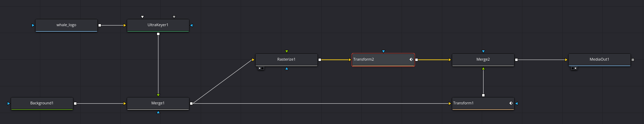
Task: Click whale_logo's white output square
Action: [100, 25]
